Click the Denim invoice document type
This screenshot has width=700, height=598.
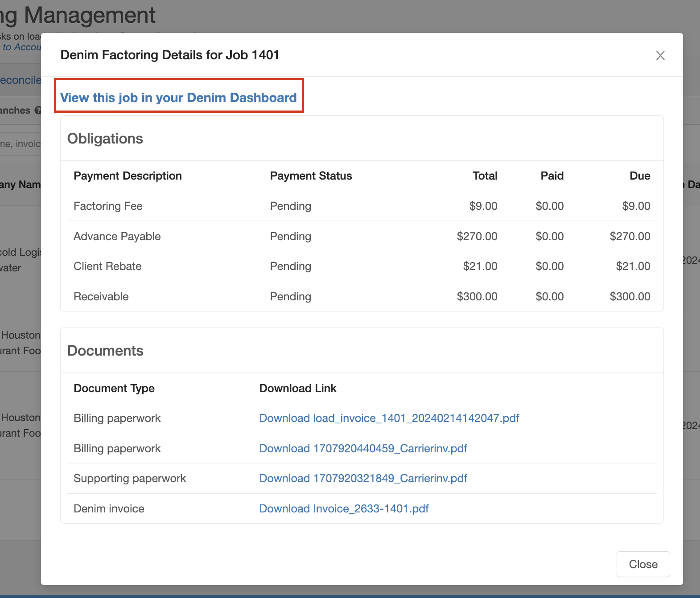pyautogui.click(x=109, y=508)
